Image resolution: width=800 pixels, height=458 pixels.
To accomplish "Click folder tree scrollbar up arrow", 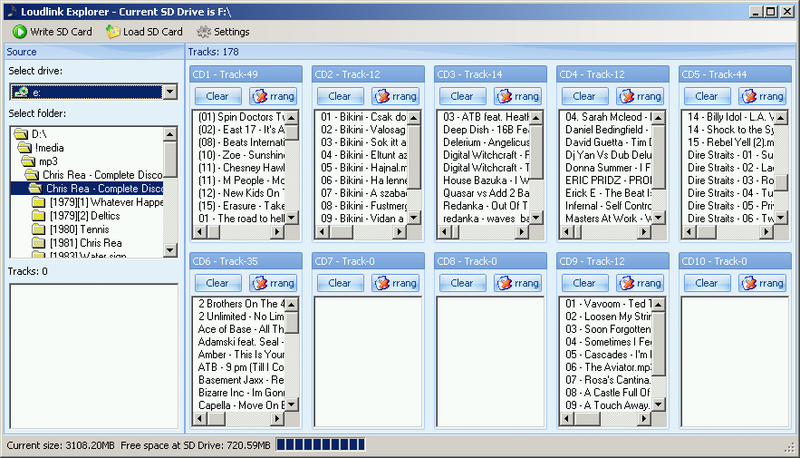I will (x=170, y=134).
